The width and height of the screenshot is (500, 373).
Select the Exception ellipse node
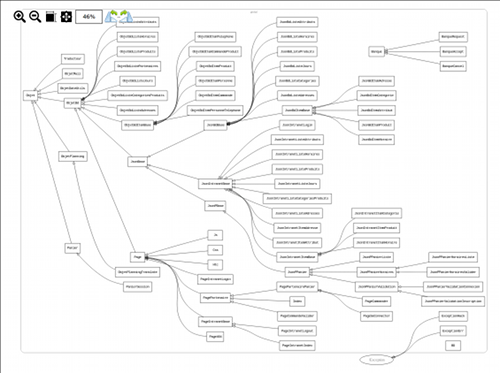point(377,360)
